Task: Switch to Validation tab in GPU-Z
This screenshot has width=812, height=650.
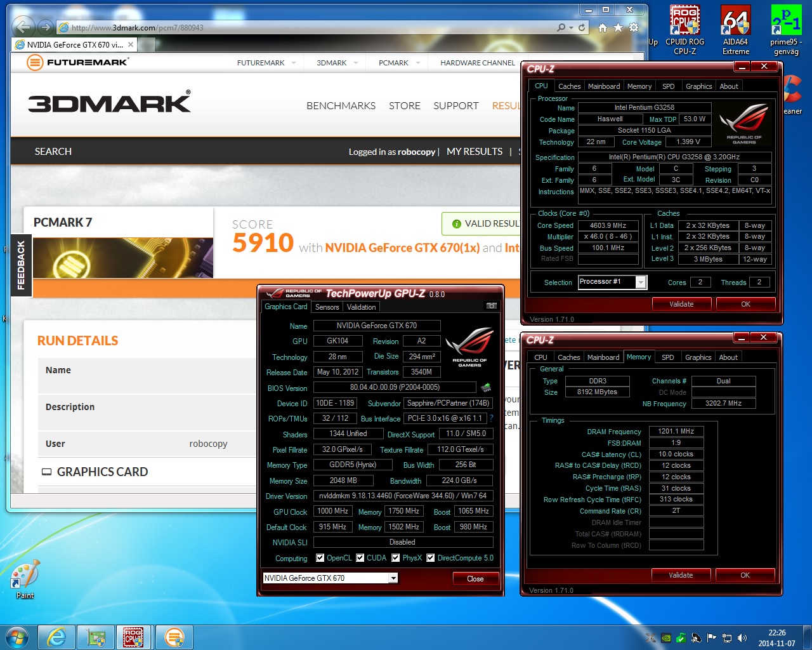Action: click(x=362, y=307)
